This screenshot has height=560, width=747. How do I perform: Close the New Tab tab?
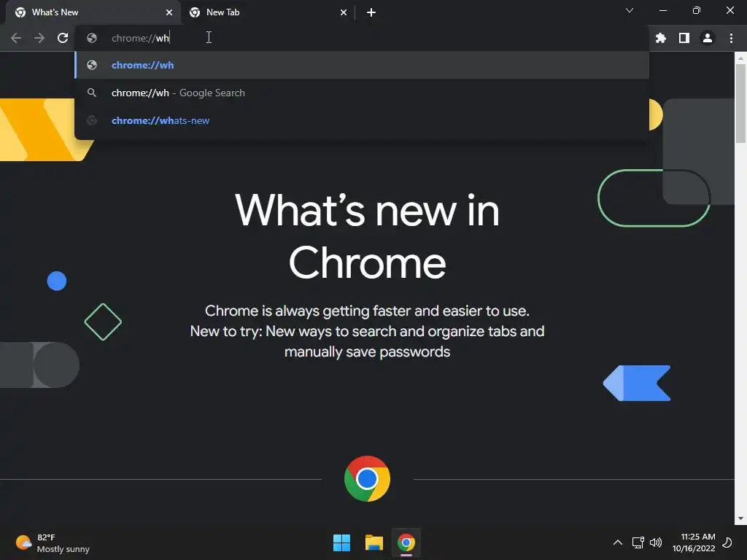[x=344, y=12]
